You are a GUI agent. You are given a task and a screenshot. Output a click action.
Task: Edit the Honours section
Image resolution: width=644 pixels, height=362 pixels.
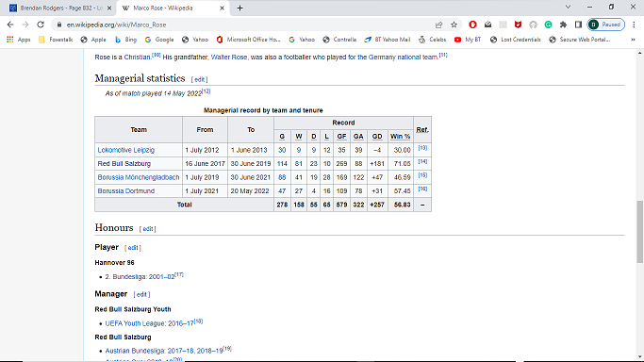(147, 229)
